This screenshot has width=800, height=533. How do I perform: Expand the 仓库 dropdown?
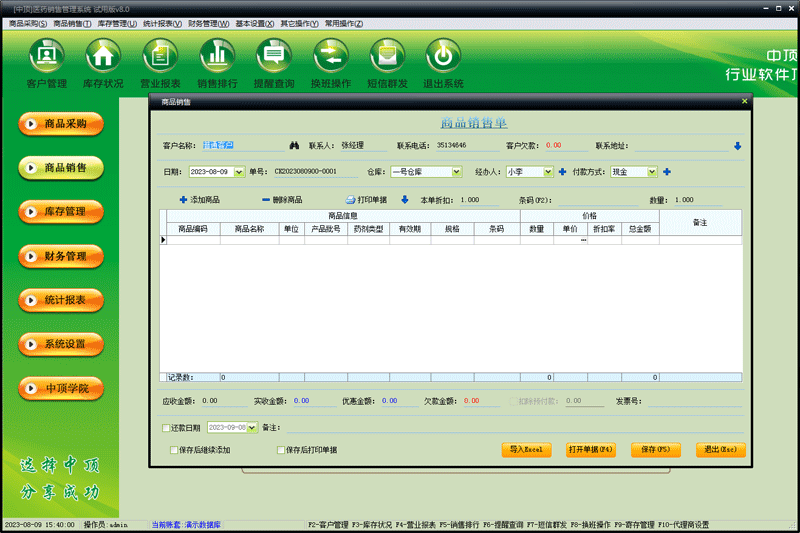pos(457,172)
